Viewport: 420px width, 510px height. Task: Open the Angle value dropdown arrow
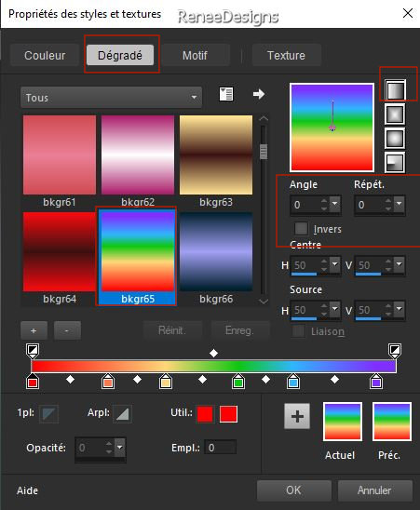[x=334, y=204]
